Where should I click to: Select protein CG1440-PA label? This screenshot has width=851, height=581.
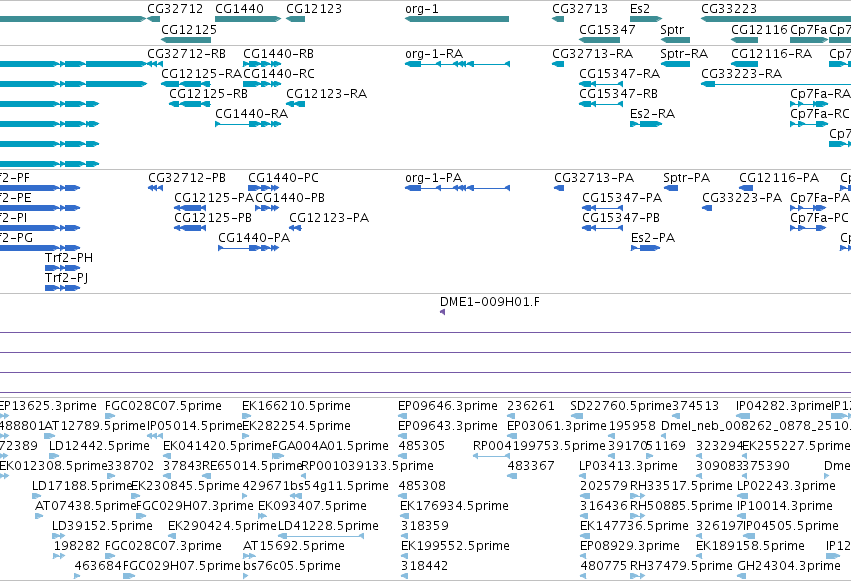coord(254,238)
